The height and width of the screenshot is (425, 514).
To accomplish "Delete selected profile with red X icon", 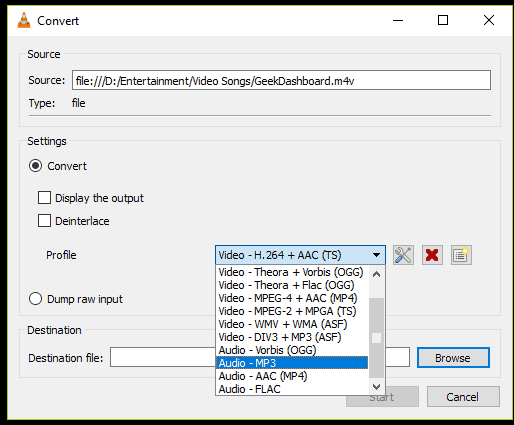I will 432,255.
